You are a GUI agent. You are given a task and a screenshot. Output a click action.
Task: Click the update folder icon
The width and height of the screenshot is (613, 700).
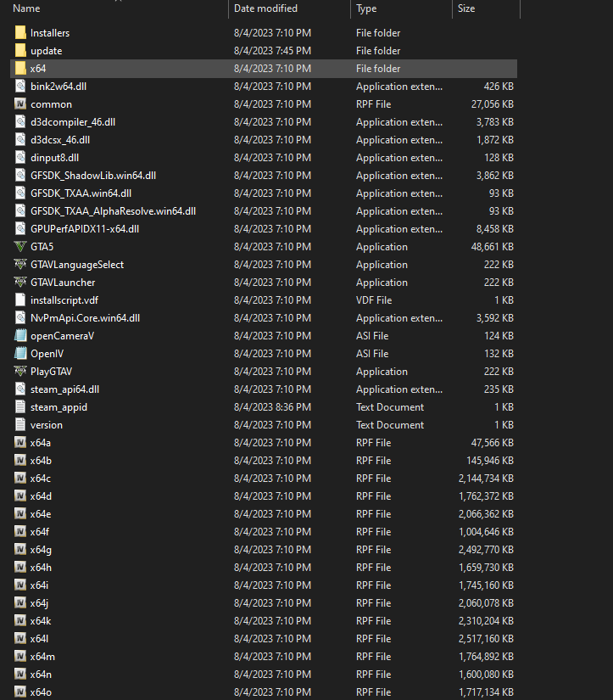point(20,50)
